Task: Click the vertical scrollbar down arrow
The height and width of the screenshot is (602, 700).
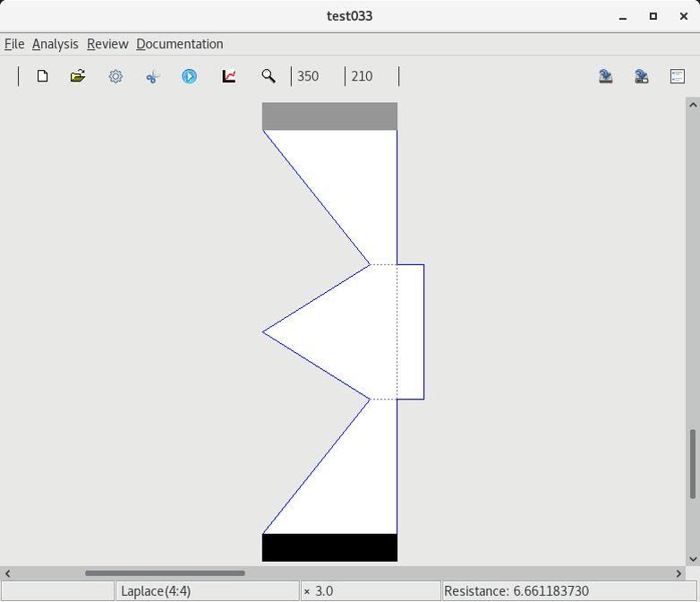Action: (693, 559)
